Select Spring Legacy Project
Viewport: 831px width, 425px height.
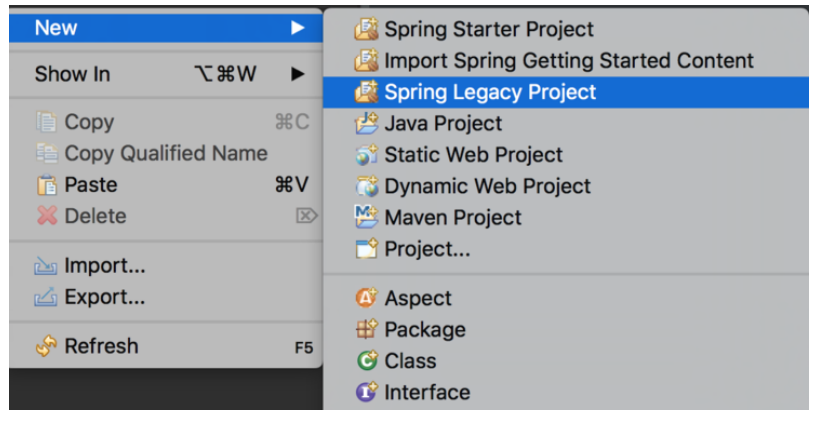(x=489, y=92)
